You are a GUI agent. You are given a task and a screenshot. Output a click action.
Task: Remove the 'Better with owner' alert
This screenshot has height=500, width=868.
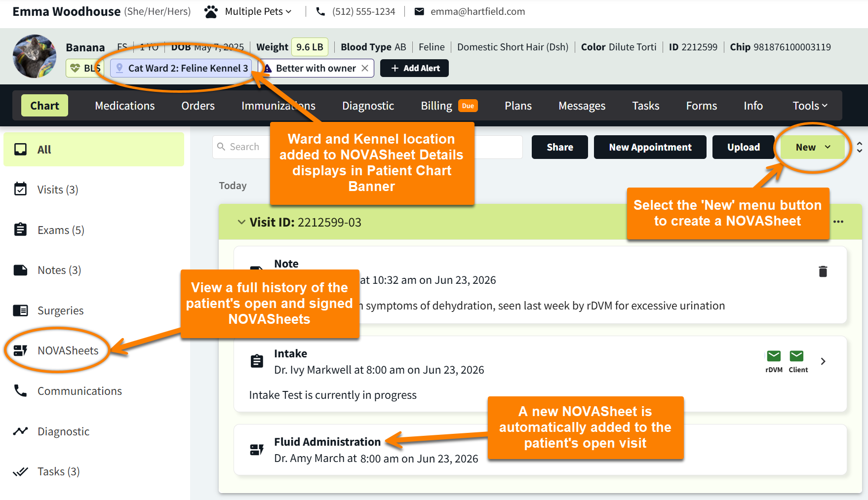click(x=365, y=68)
